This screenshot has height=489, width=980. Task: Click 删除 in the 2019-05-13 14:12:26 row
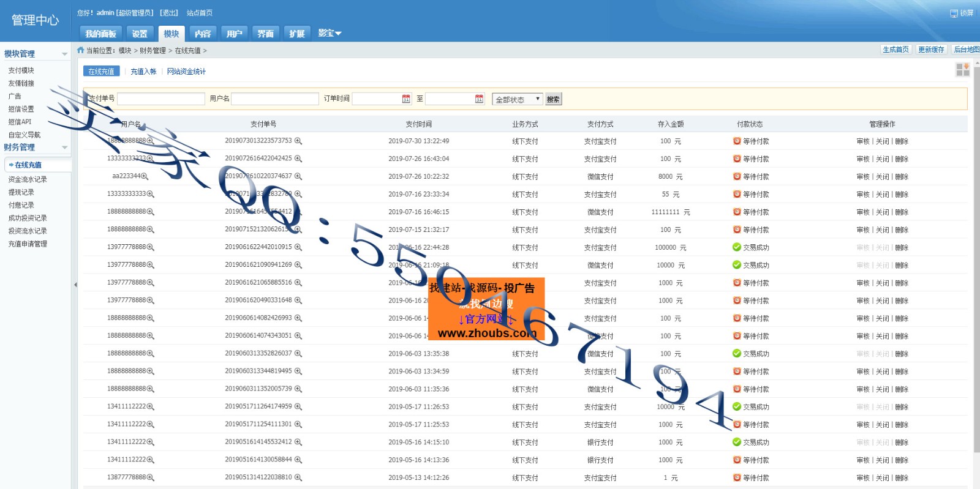click(902, 478)
